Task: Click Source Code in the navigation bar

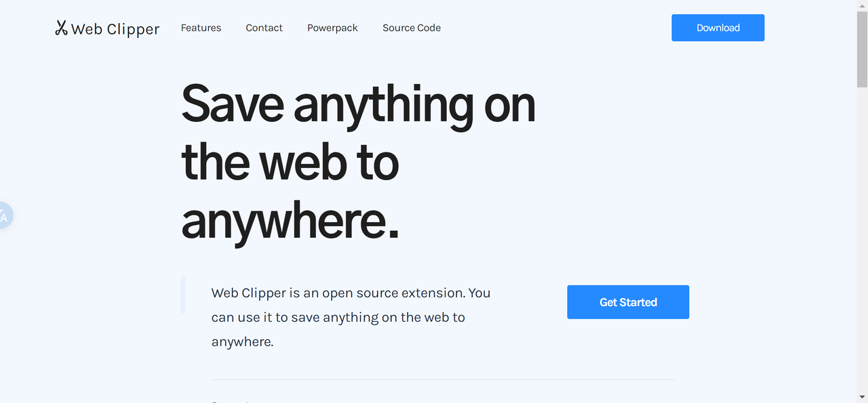Action: click(x=412, y=28)
